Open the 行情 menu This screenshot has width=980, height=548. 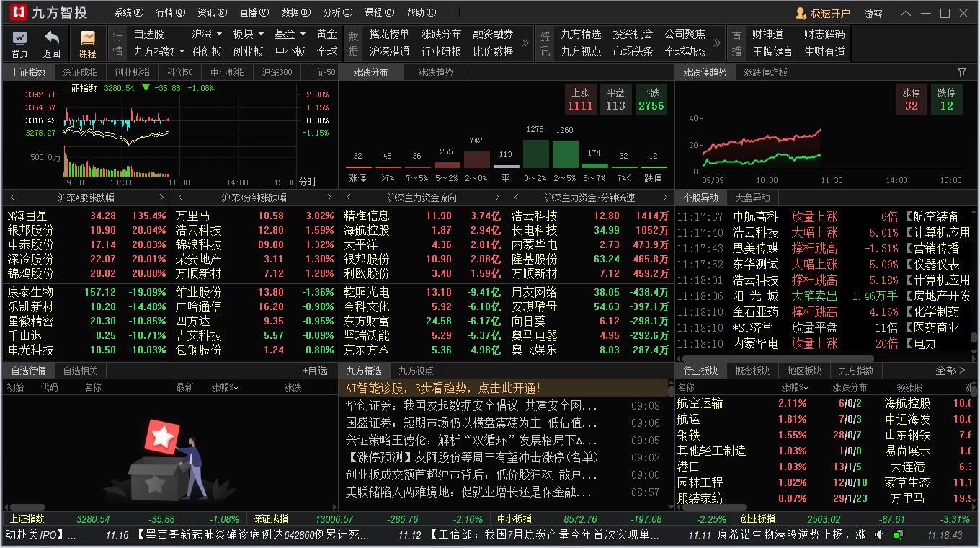(170, 13)
